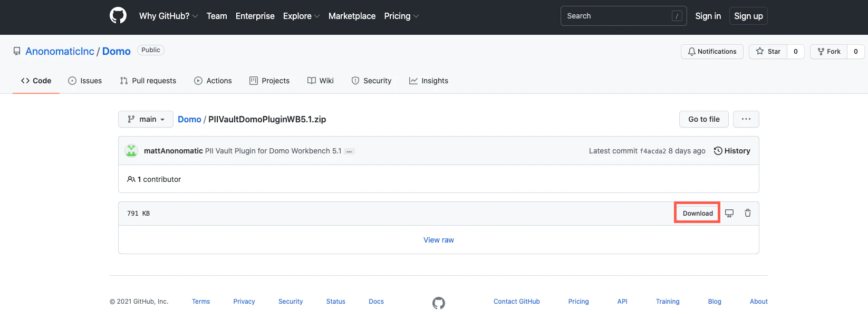This screenshot has height=319, width=868.
Task: Open the Enterprise page
Action: click(x=255, y=16)
